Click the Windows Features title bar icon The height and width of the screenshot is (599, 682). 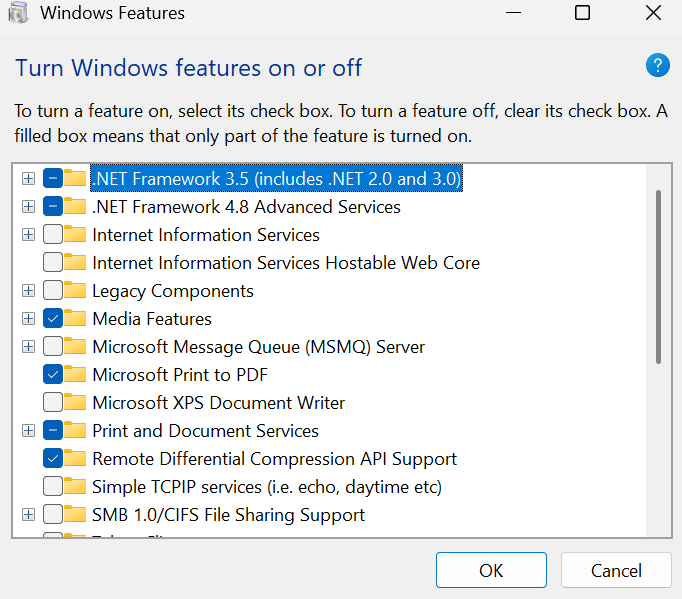(x=17, y=14)
